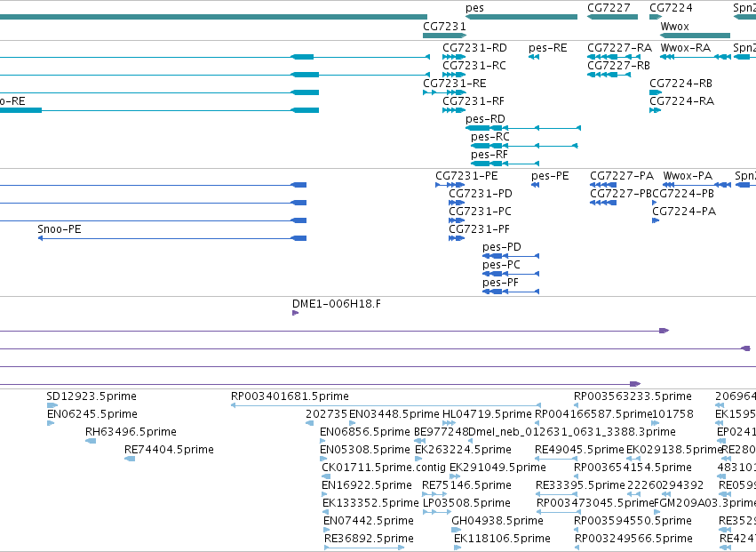Screen dimensions: 756x552
Task: Click the RE75146.5prime EST
Action: tap(435, 494)
